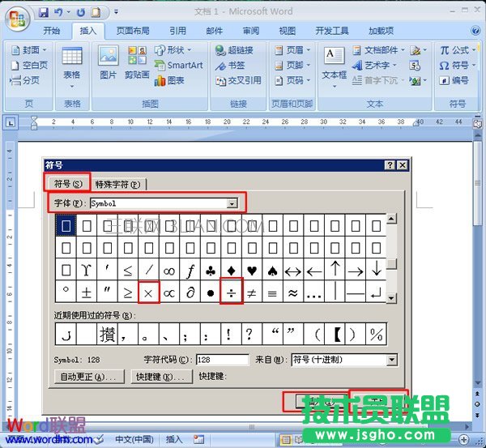Insert equation (公式) from ribbon
The height and width of the screenshot is (448, 486).
click(458, 50)
